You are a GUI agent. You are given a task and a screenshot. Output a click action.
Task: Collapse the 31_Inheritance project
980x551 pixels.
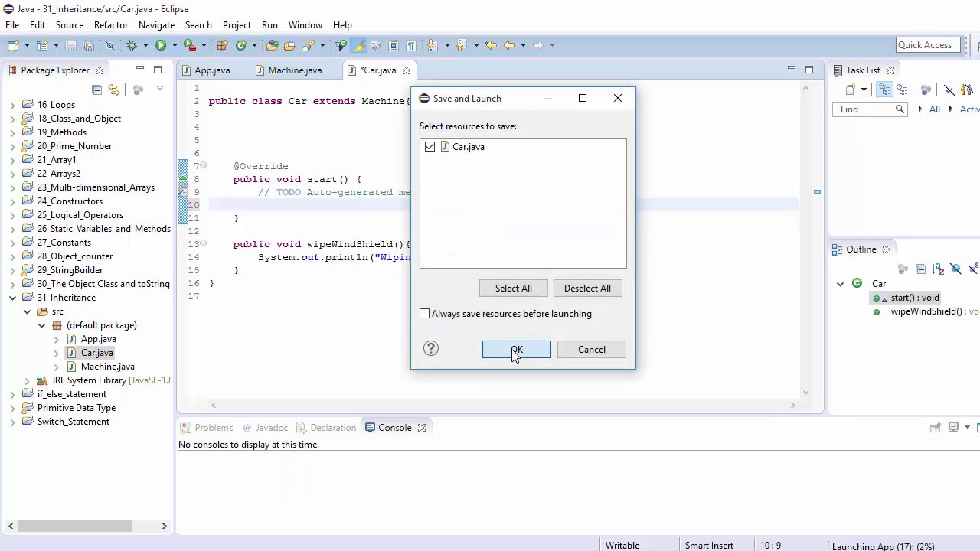pyautogui.click(x=13, y=298)
